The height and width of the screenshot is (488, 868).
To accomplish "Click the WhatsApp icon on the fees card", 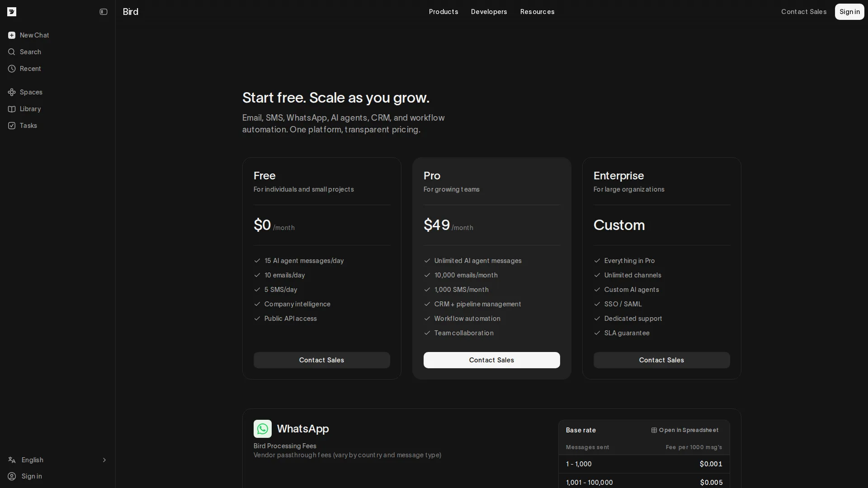I will [262, 429].
